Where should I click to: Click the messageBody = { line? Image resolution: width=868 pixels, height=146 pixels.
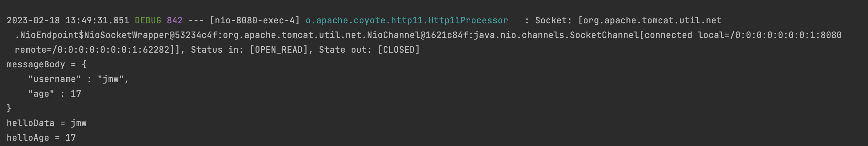pyautogui.click(x=46, y=65)
